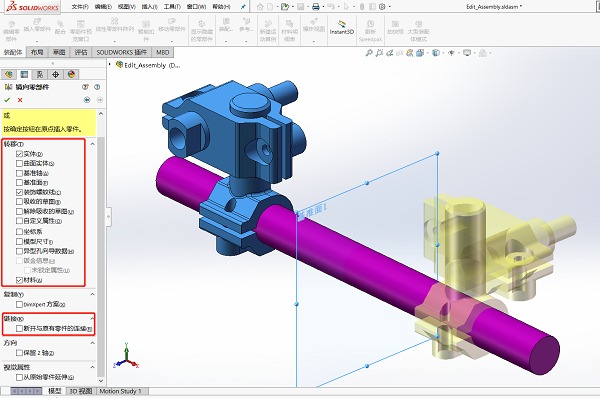The height and width of the screenshot is (398, 600).
Task: Click the 显示隐藏的零部件 ribbon tool
Action: tap(202, 30)
